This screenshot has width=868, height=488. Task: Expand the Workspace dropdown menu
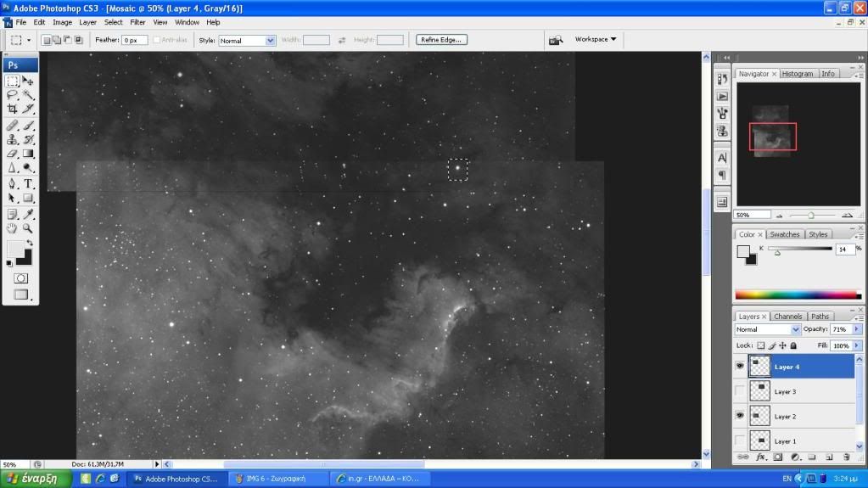596,39
